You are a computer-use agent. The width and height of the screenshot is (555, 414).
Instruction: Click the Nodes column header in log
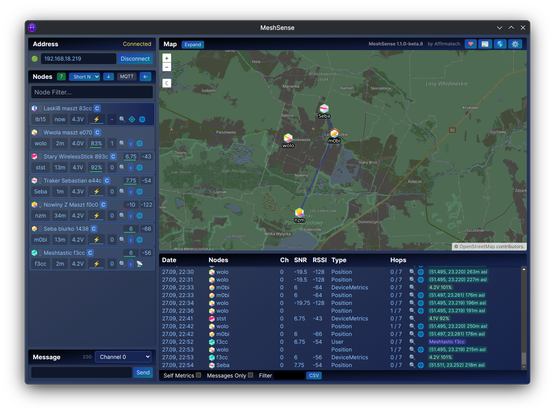[x=218, y=260]
